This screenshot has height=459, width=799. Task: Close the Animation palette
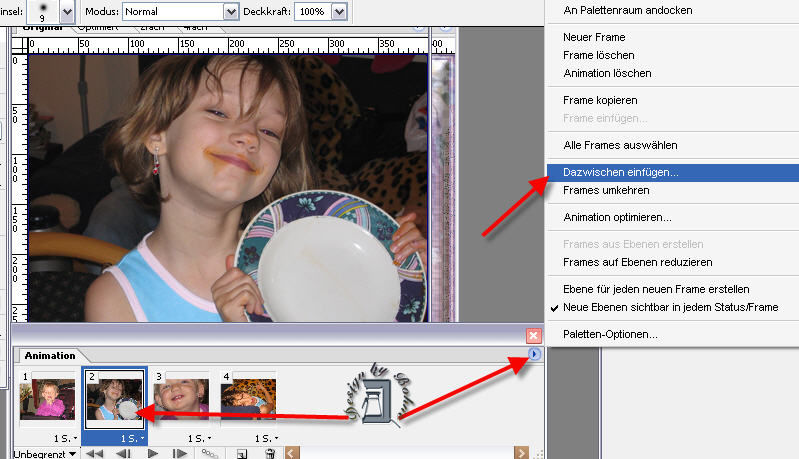(533, 336)
